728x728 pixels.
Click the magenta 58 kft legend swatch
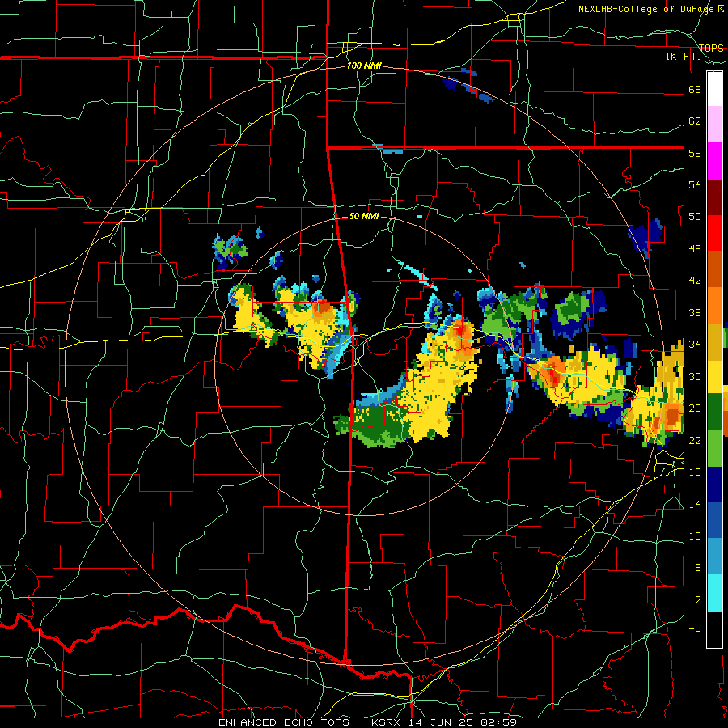click(714, 161)
